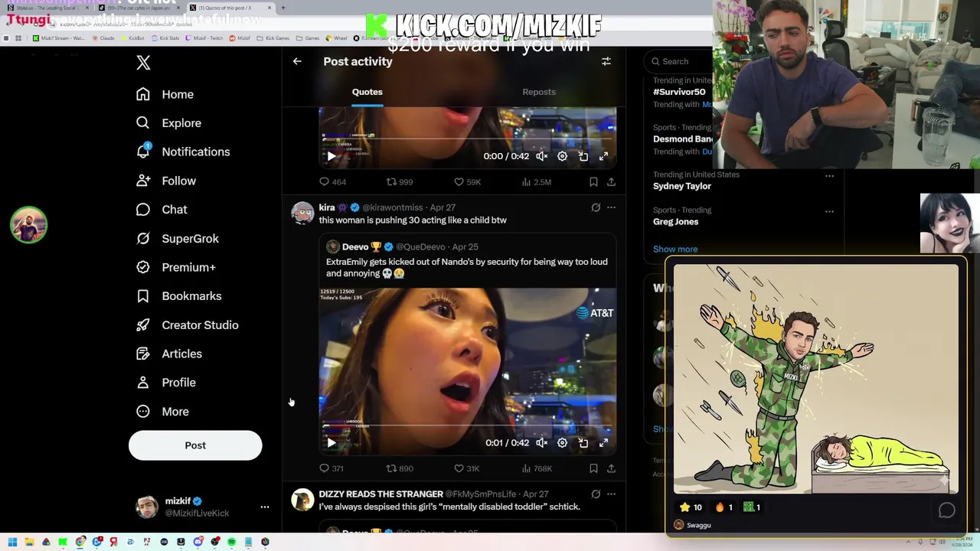The height and width of the screenshot is (551, 980).
Task: Reply to kira's post with 371 comments
Action: (x=331, y=468)
